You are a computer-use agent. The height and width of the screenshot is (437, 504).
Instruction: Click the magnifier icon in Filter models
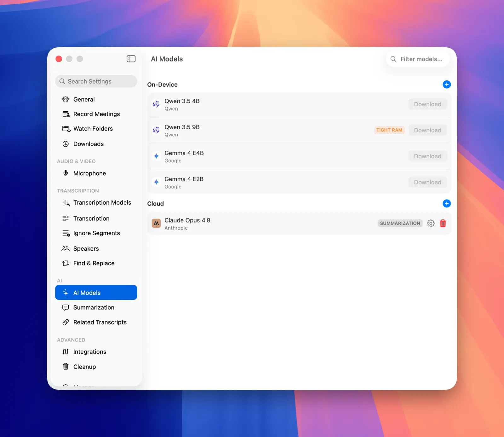pyautogui.click(x=393, y=59)
